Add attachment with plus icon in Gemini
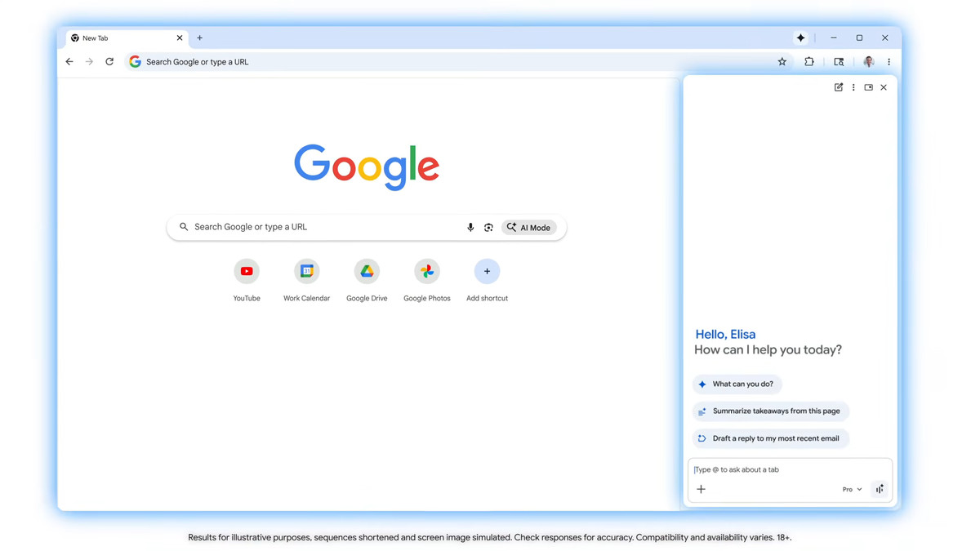The height and width of the screenshot is (551, 980). [701, 489]
